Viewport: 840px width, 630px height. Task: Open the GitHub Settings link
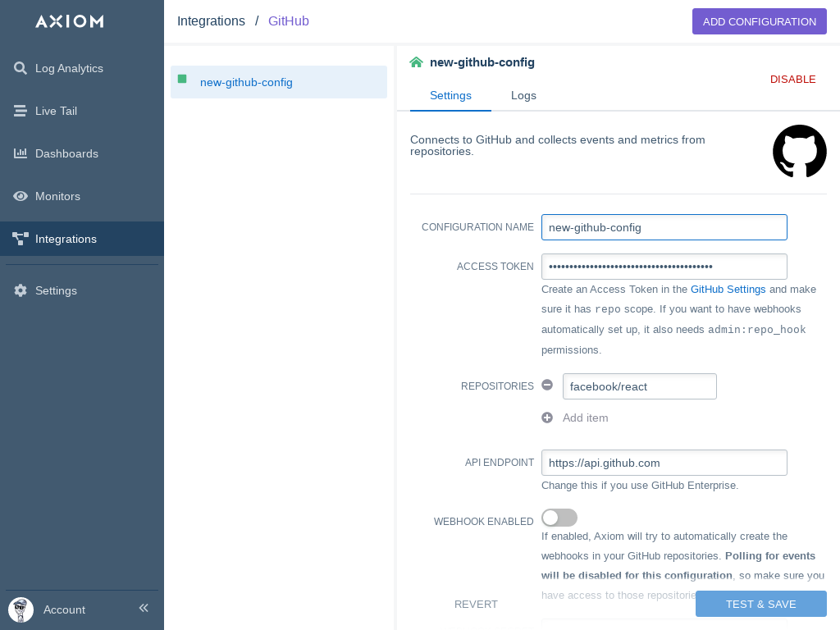pyautogui.click(x=728, y=289)
